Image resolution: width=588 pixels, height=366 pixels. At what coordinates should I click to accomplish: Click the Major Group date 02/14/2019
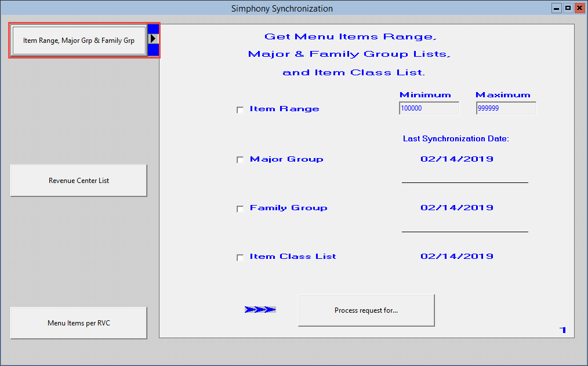(457, 159)
